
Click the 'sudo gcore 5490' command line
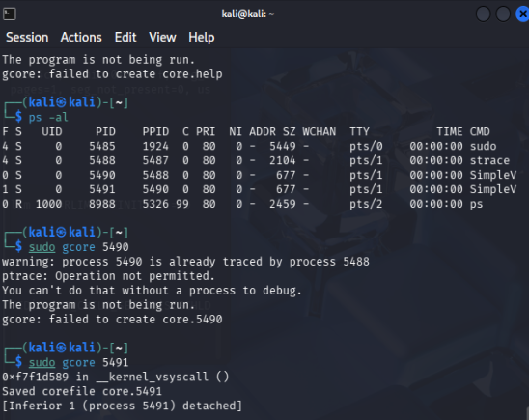[78, 247]
